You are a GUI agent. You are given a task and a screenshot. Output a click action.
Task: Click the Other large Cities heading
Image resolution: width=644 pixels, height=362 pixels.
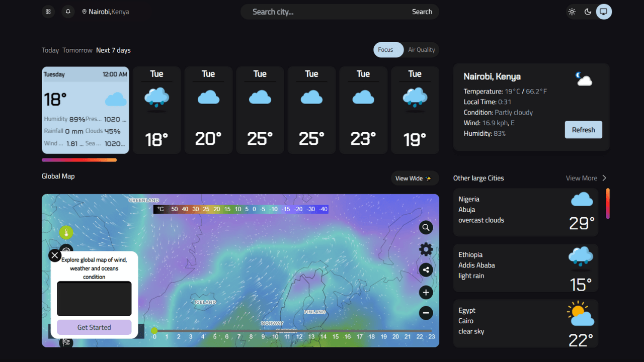click(x=478, y=178)
